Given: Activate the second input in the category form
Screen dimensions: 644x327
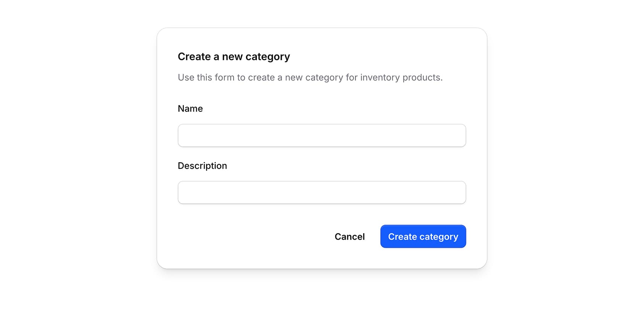Looking at the screenshot, I should (x=322, y=193).
